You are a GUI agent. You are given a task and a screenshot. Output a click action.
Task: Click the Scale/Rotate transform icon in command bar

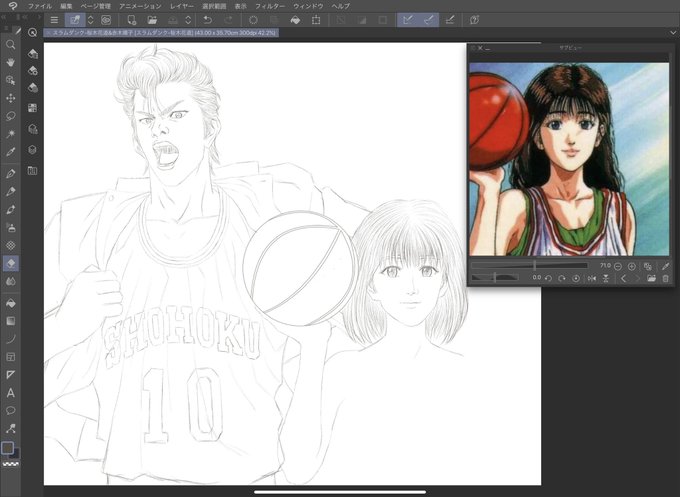pos(316,20)
